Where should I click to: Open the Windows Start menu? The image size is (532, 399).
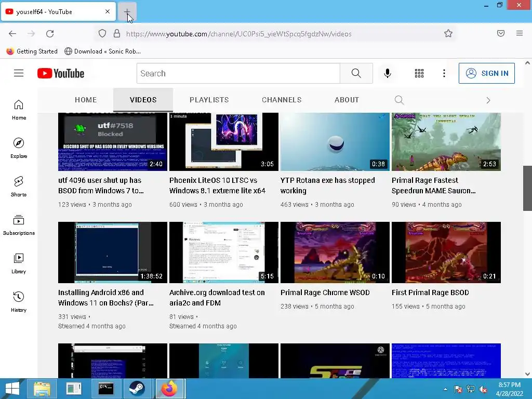(x=12, y=389)
